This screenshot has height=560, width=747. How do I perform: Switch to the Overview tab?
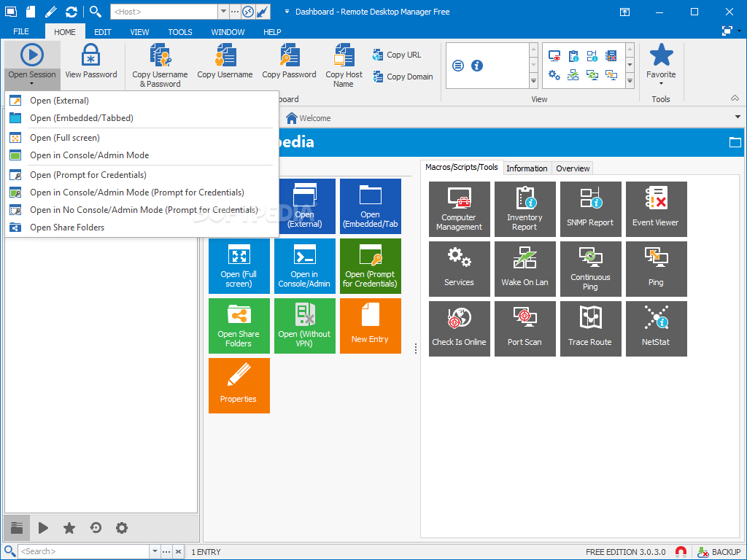click(573, 168)
